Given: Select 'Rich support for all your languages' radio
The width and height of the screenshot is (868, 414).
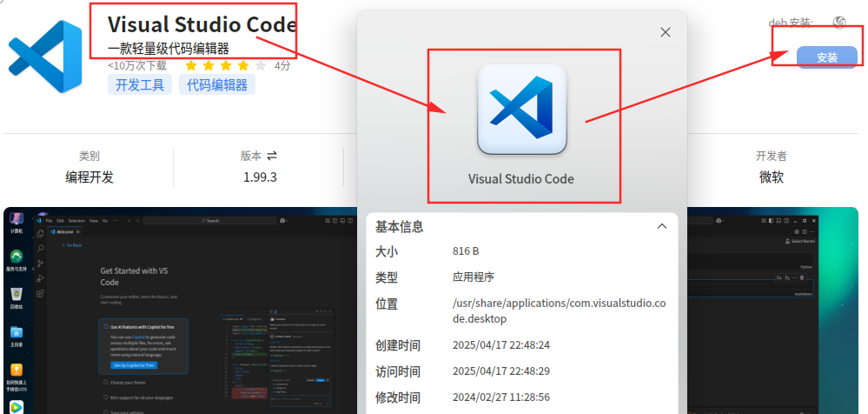Looking at the screenshot, I should (x=106, y=397).
